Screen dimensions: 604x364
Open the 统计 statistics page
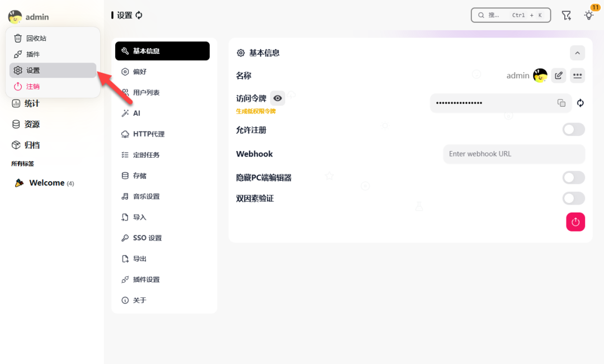click(25, 103)
